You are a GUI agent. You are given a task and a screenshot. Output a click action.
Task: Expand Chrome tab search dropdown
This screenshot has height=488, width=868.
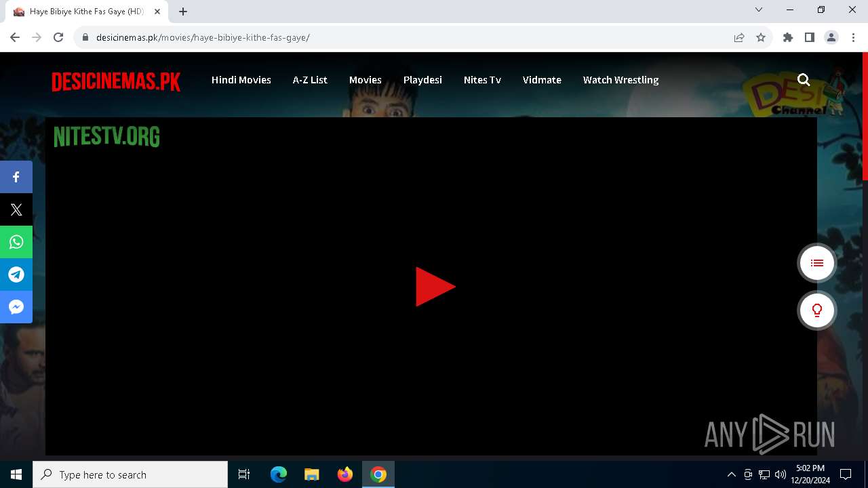tap(759, 9)
